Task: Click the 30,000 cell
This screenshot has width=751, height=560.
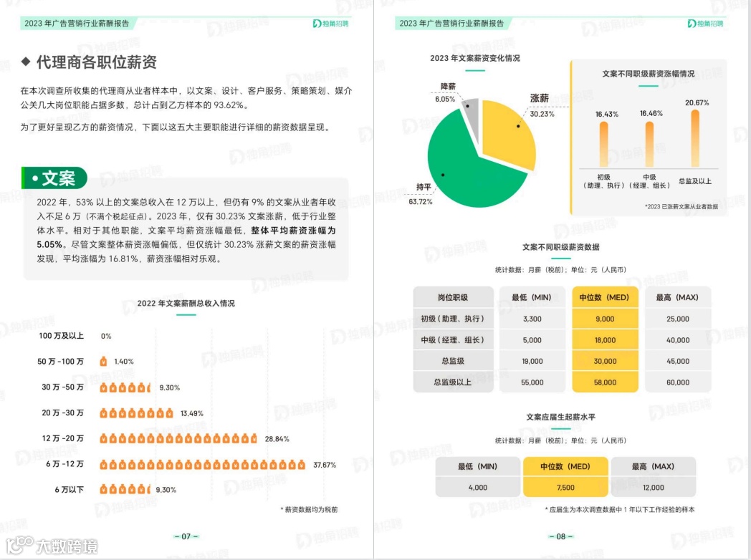Action: tap(605, 362)
